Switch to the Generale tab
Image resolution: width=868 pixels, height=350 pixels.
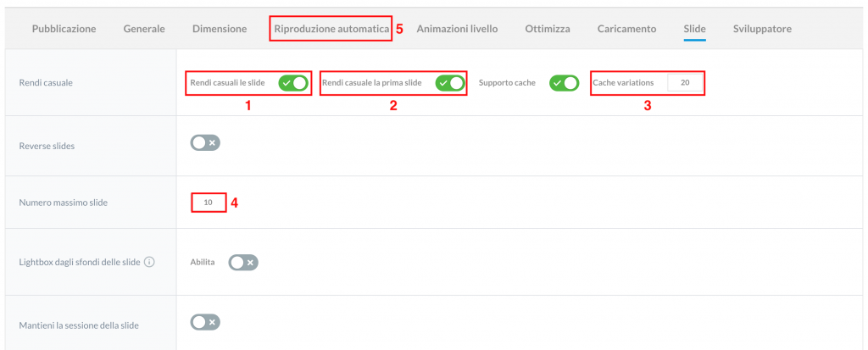144,29
